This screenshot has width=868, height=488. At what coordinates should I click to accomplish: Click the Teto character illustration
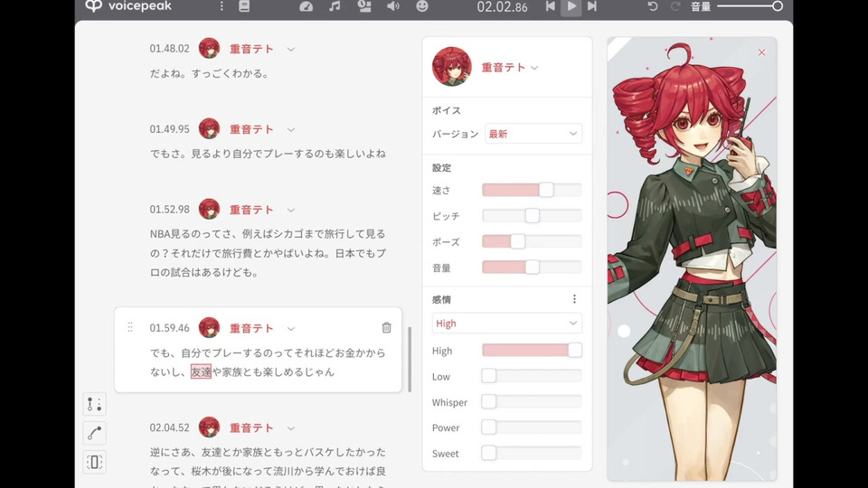pos(692,259)
